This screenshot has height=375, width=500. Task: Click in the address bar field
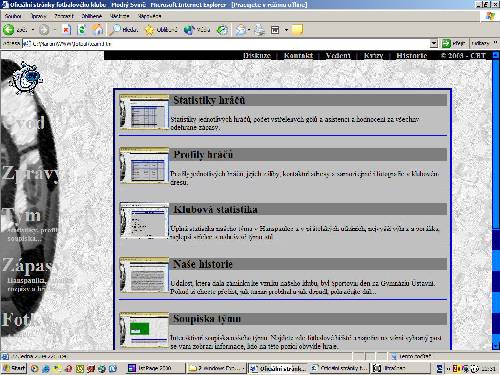(226, 43)
